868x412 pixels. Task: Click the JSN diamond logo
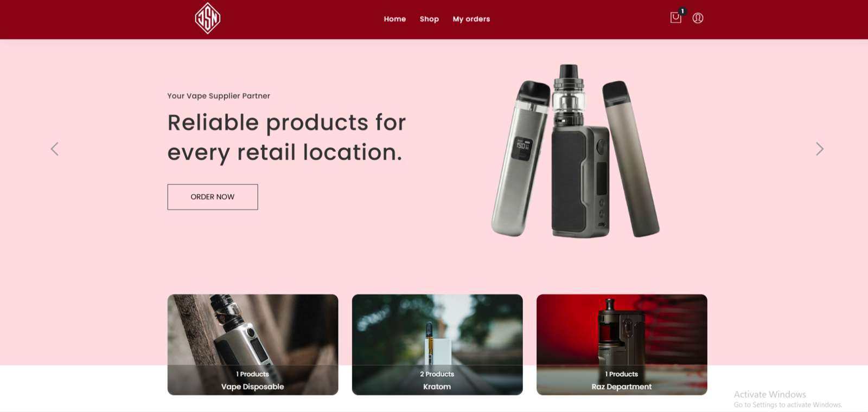(x=208, y=18)
